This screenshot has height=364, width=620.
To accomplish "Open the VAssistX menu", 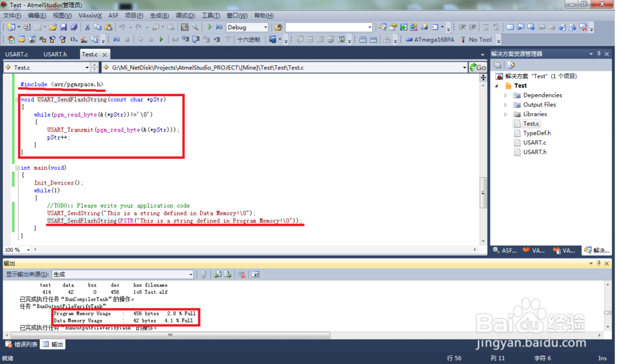I will click(90, 16).
